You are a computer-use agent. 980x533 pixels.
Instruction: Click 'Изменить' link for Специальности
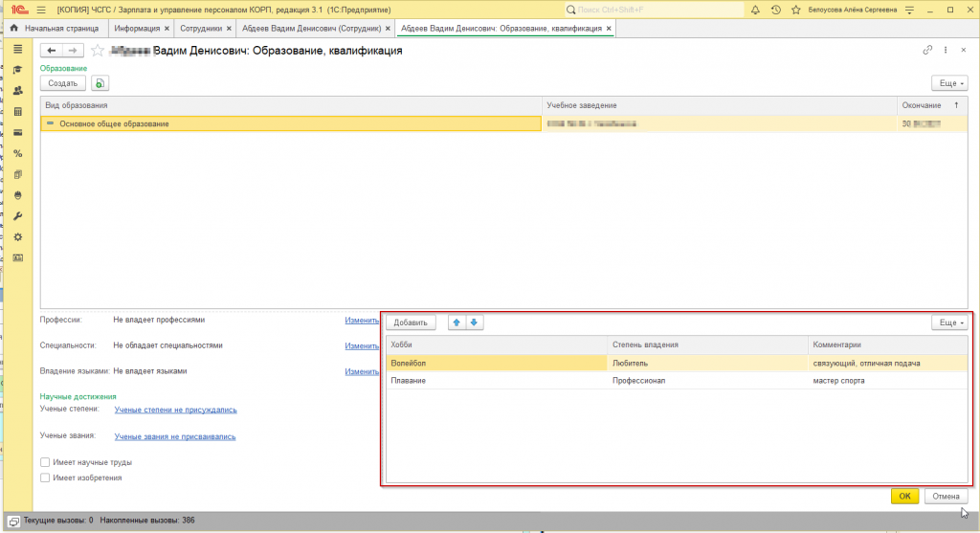click(x=362, y=346)
